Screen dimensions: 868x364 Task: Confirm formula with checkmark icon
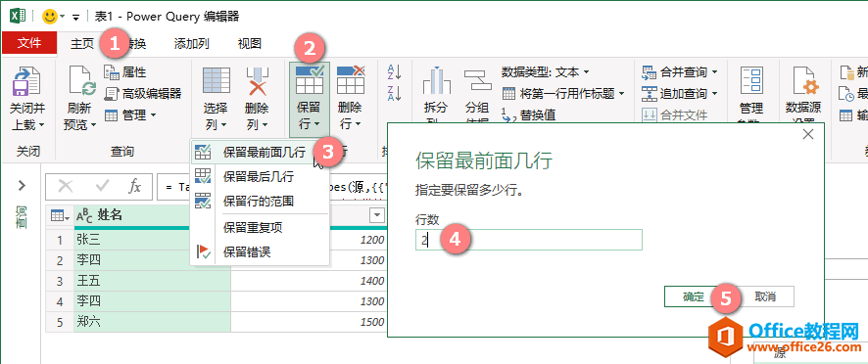click(103, 187)
